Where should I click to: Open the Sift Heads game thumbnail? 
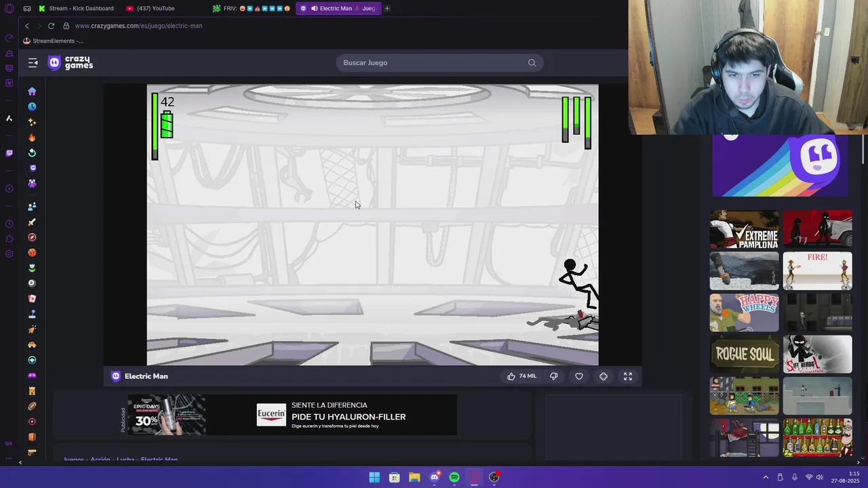817,354
